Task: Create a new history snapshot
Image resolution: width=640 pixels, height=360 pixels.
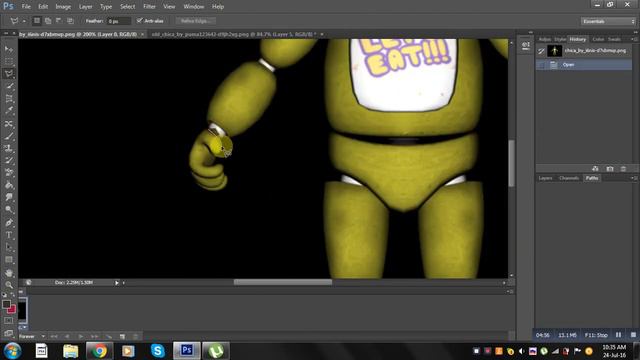Action: click(610, 169)
